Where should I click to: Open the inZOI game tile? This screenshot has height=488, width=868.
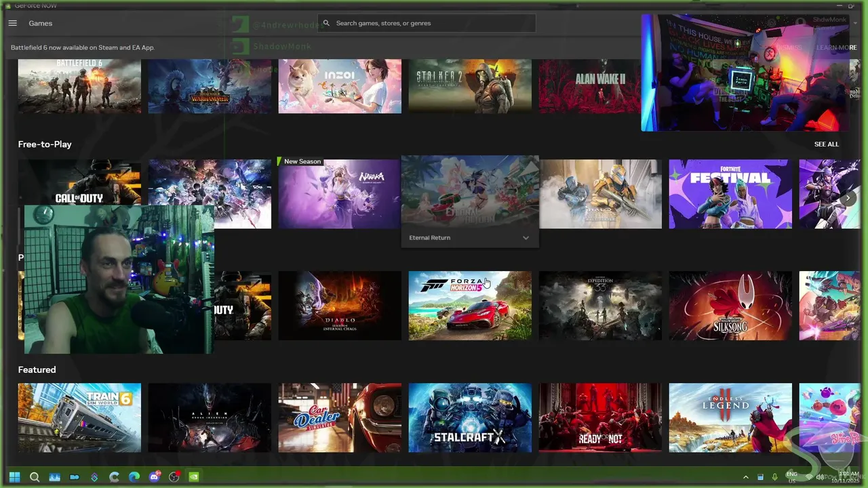tap(340, 86)
